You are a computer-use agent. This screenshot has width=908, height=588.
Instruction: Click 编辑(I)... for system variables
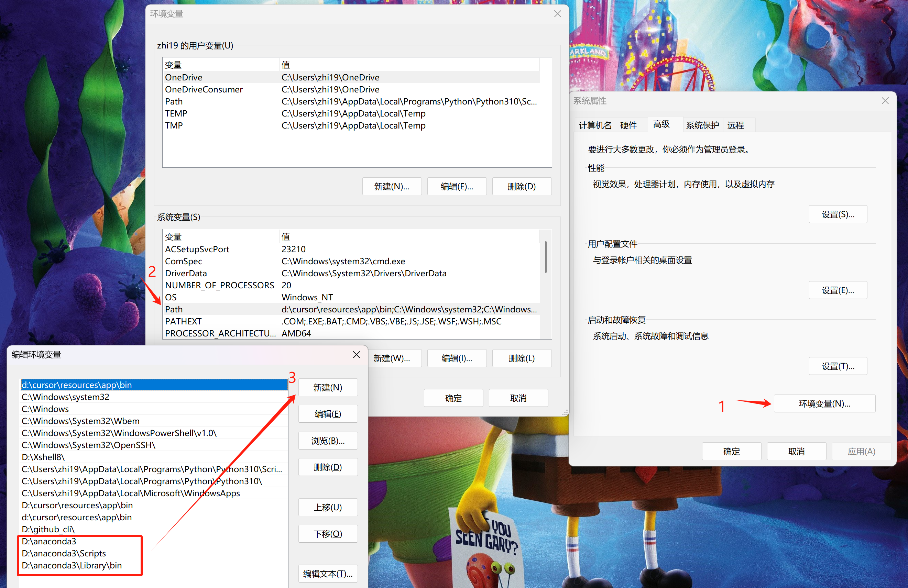click(456, 358)
